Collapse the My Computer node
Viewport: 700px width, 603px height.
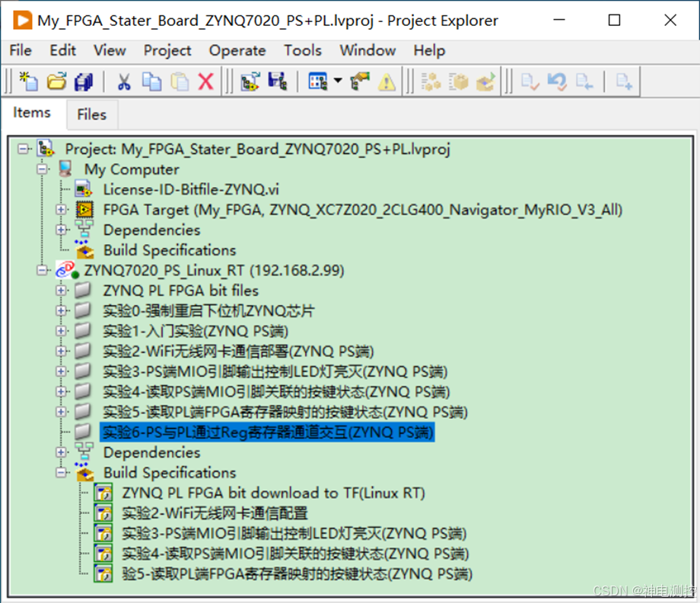pyautogui.click(x=42, y=169)
